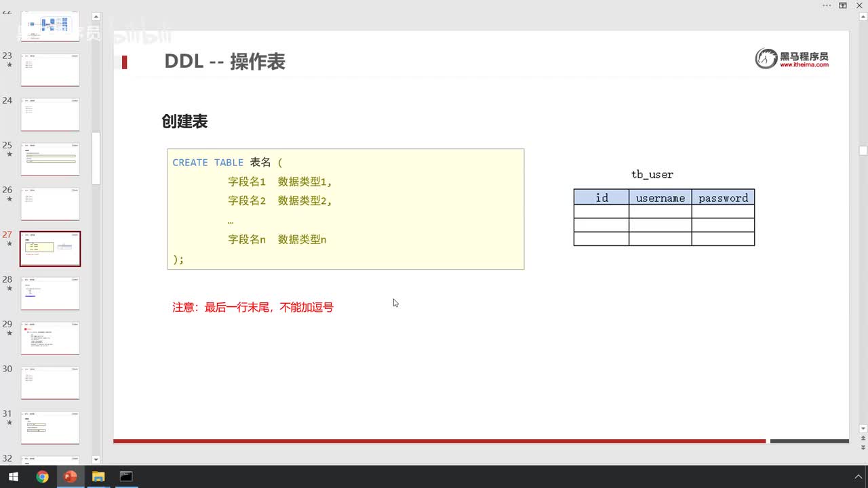Click the red '注意：最后一行末尾' note
868x488 pixels.
pos(253,307)
